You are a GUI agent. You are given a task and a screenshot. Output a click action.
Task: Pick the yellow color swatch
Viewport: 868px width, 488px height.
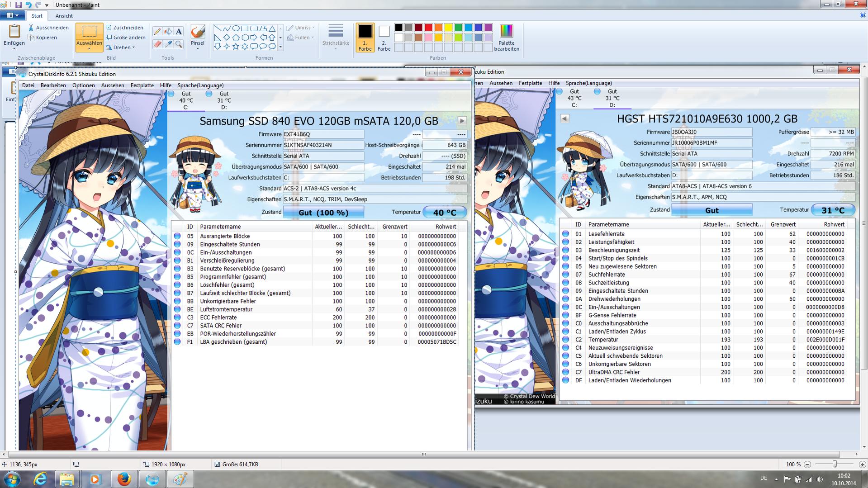(x=448, y=28)
